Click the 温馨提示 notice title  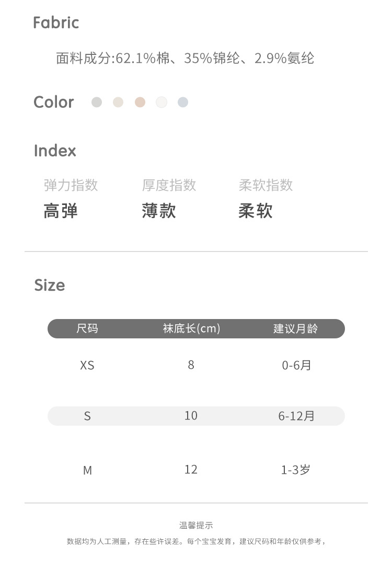point(196,526)
